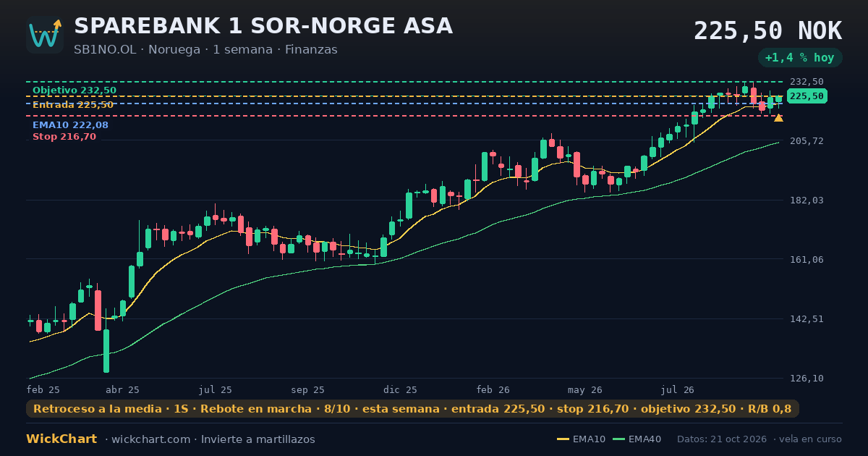
Task: Click the EMA10 222,08 label
Action: 70,125
